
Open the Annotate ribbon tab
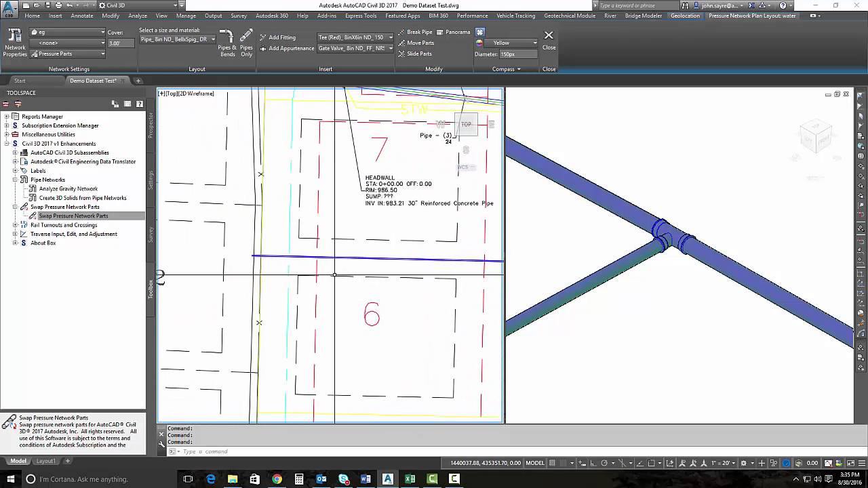tap(82, 16)
